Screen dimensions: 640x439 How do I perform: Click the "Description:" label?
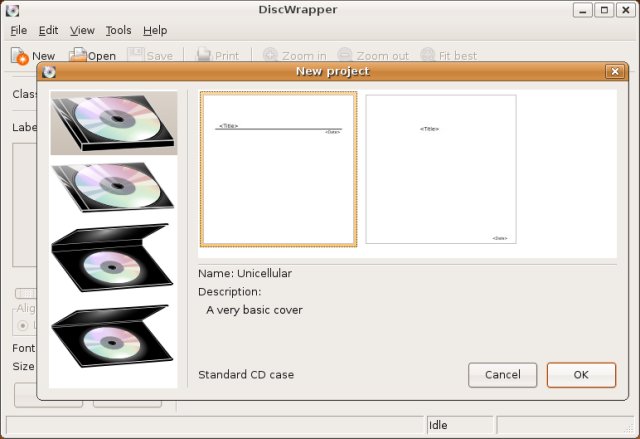(x=229, y=292)
